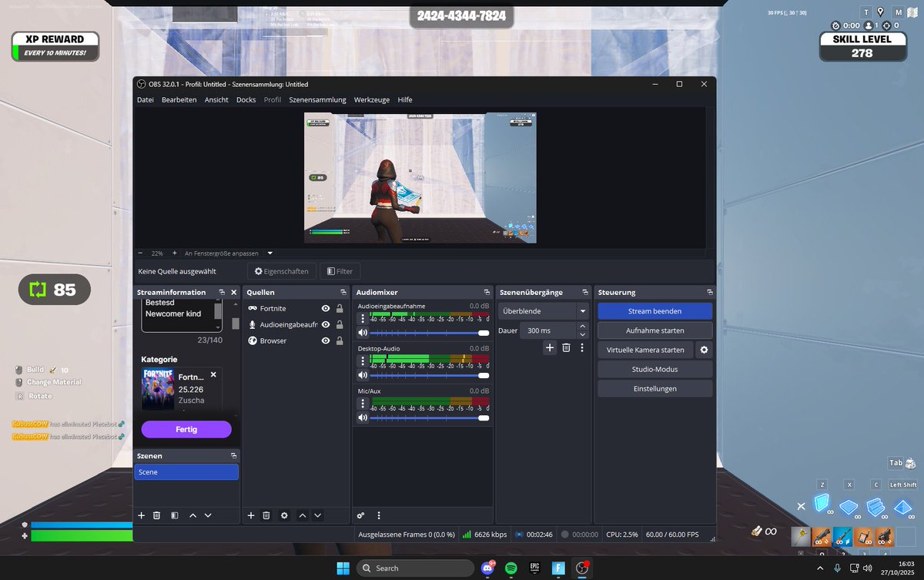The image size is (924, 580).
Task: Undock the Audiomixer panel with its float icon
Action: click(x=487, y=293)
